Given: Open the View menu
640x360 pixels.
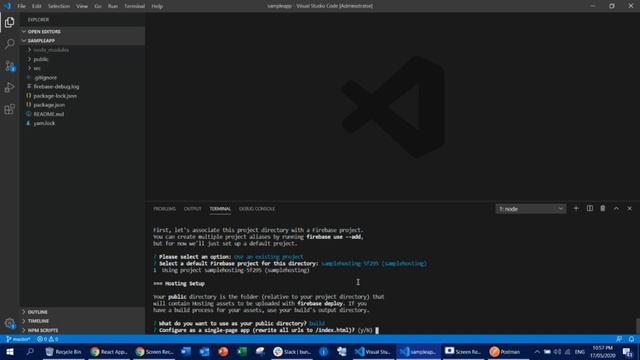Looking at the screenshot, I should point(82,6).
